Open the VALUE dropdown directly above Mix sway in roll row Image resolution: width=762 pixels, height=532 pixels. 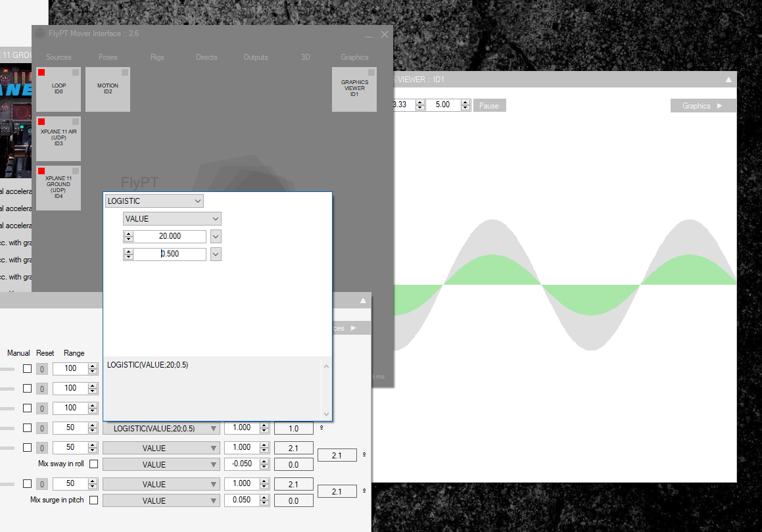pos(161,448)
